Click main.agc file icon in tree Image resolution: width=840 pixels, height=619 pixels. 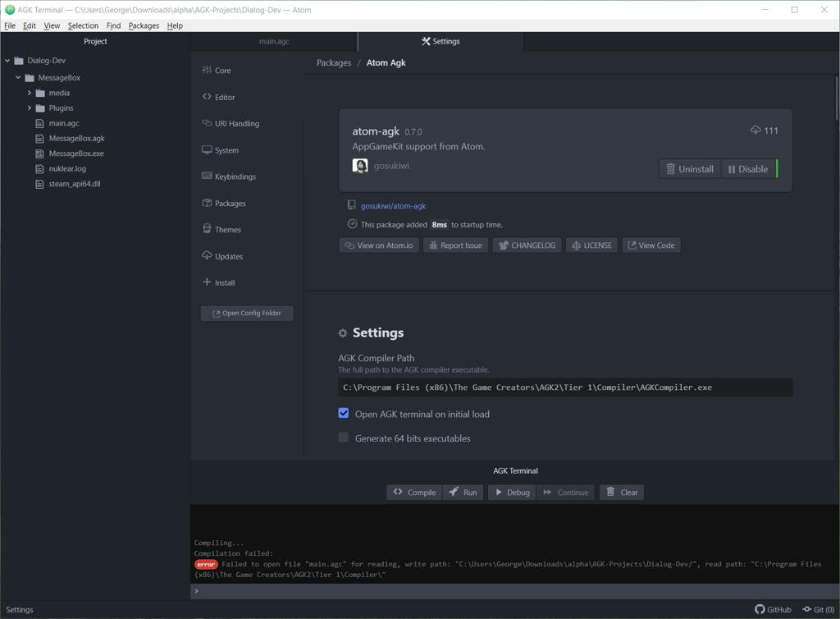click(39, 123)
